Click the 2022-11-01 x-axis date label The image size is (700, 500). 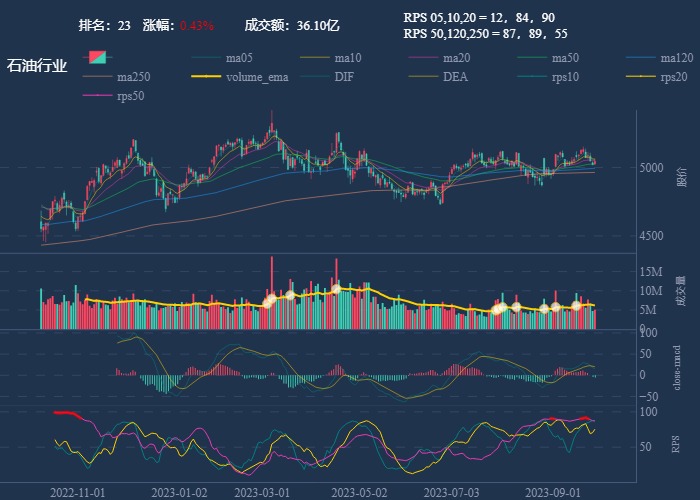(77, 492)
